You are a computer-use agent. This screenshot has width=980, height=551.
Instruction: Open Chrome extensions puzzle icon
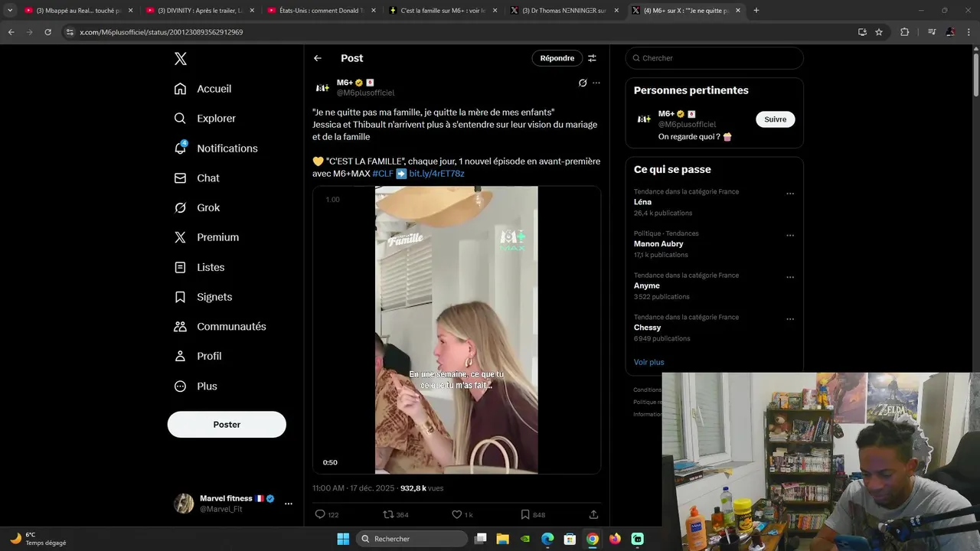pyautogui.click(x=904, y=32)
